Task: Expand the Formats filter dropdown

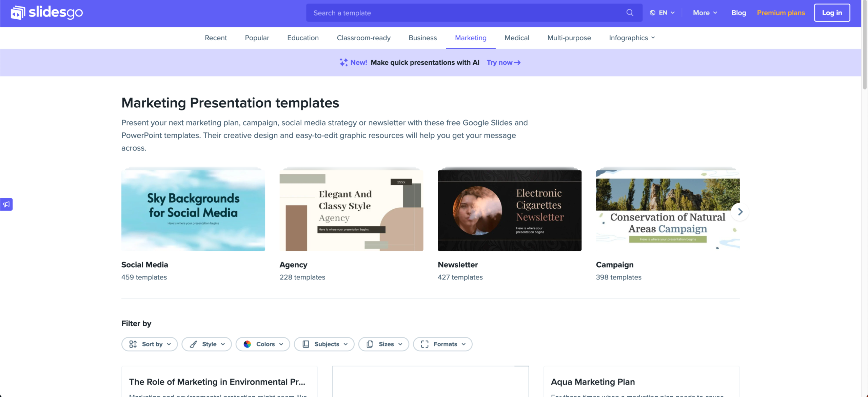Action: coord(442,344)
